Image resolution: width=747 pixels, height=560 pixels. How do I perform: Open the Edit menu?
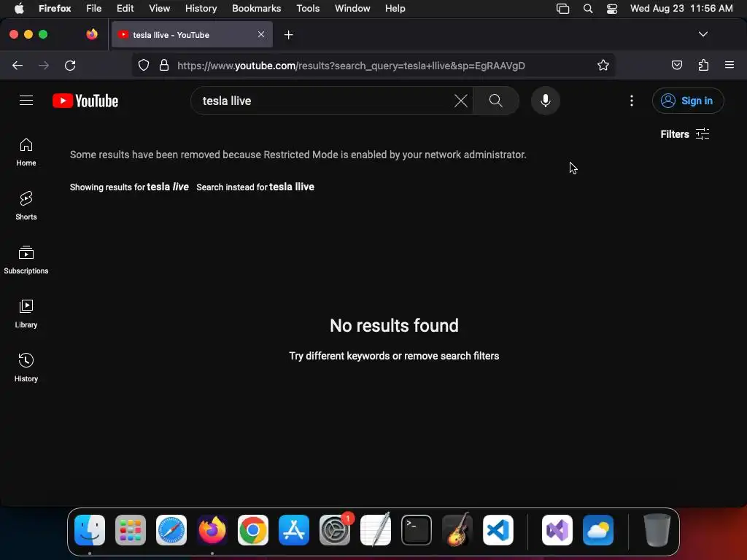coord(125,9)
